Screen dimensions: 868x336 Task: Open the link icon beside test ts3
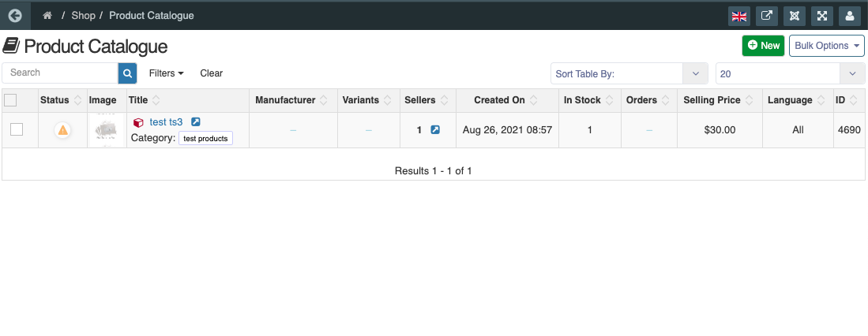(195, 121)
